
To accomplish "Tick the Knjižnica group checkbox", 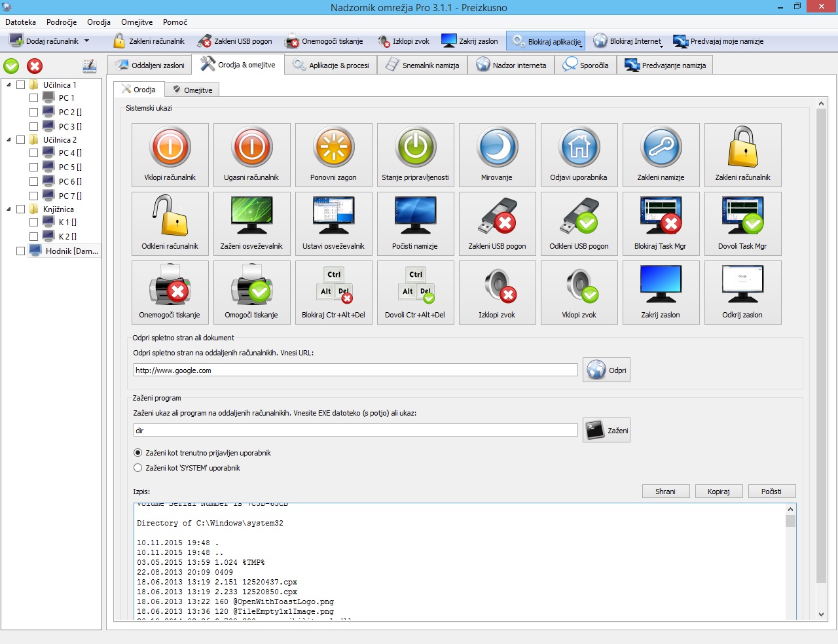I will (20, 209).
